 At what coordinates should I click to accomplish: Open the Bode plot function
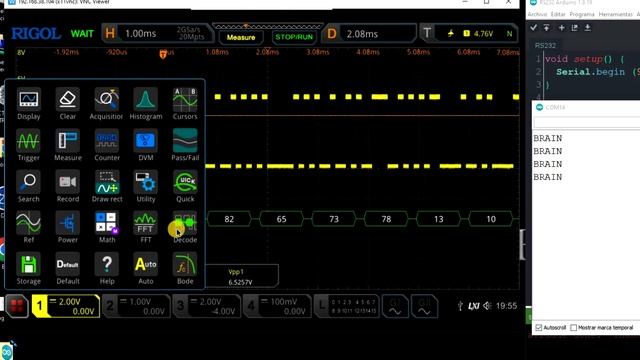pyautogui.click(x=185, y=264)
